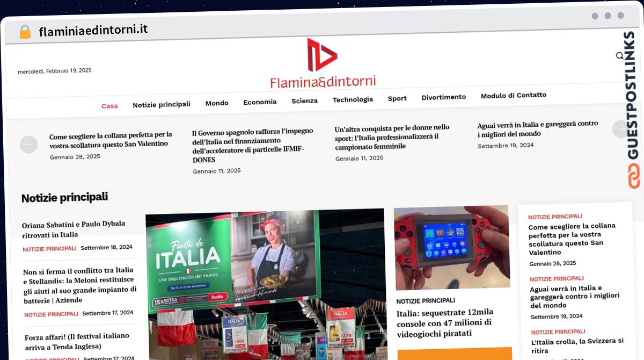644x360 pixels.
Task: Click Settembre 18, 2024 date under Dybala
Action: [x=106, y=247]
